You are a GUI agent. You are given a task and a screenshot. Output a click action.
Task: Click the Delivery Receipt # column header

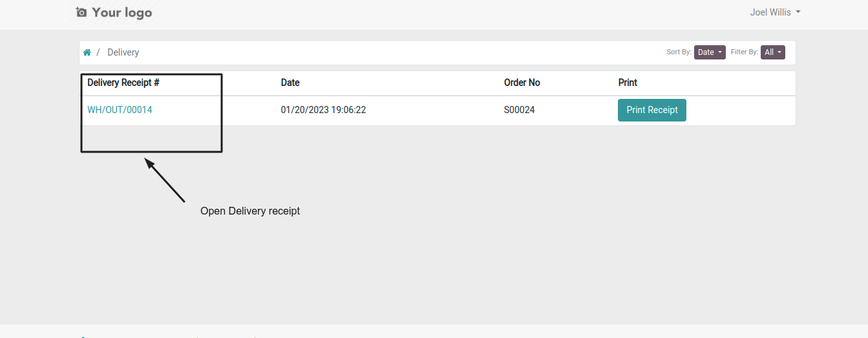coord(123,83)
